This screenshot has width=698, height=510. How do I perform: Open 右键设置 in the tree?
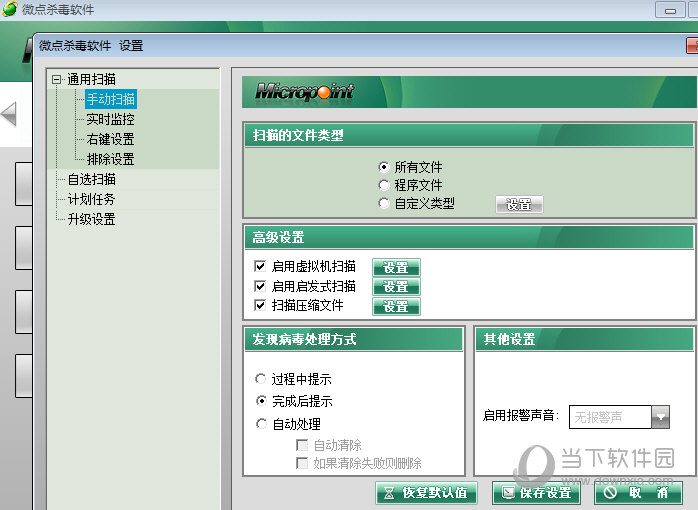click(110, 139)
